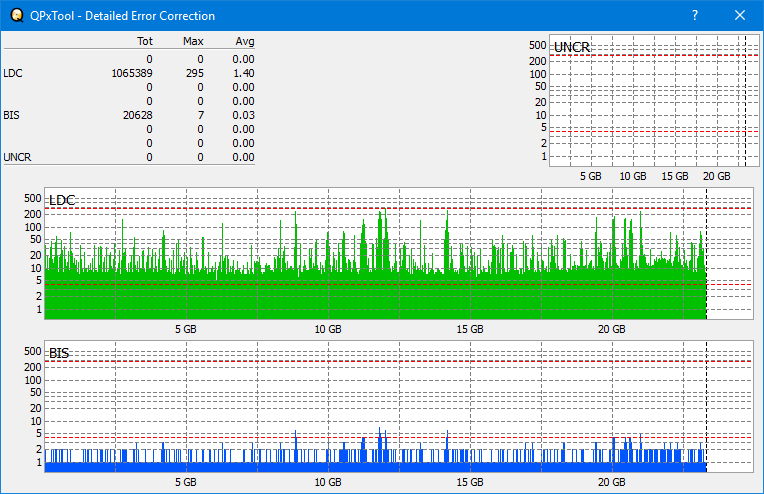Select the BIS total value 20628

tap(137, 115)
